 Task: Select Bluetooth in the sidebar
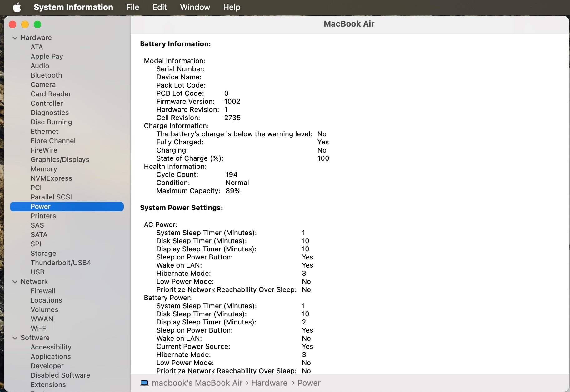coord(46,75)
